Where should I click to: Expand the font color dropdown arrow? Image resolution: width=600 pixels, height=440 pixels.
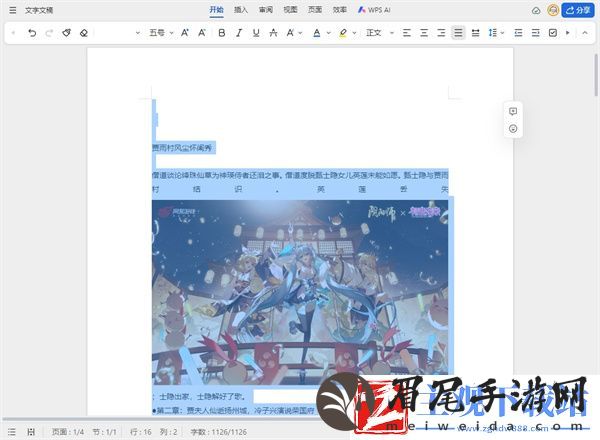[328, 33]
